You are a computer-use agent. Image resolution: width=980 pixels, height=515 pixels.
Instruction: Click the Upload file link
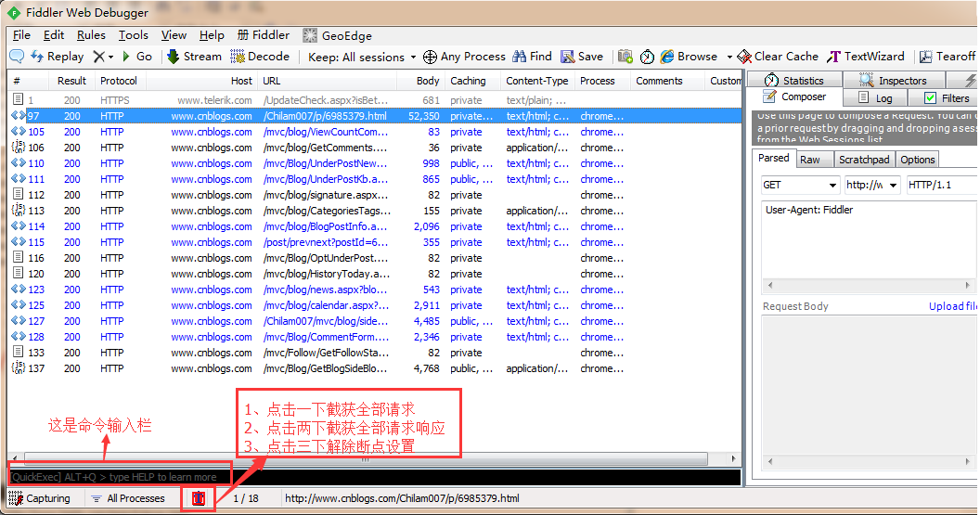coord(952,305)
